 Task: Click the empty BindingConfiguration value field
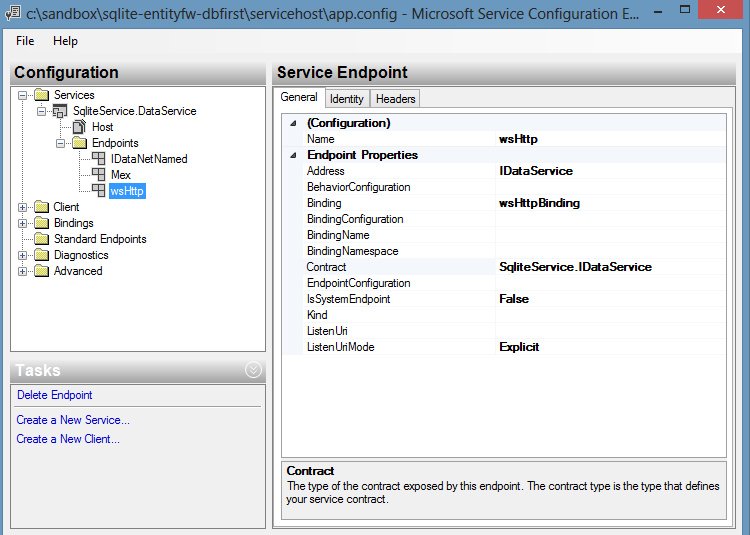tap(611, 219)
